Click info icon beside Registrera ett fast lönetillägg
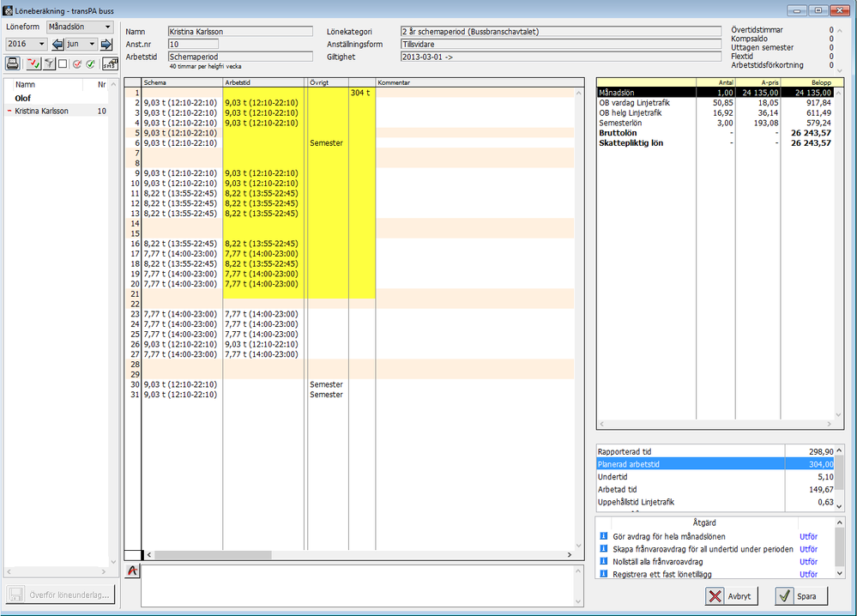The height and width of the screenshot is (616, 857). tap(603, 573)
